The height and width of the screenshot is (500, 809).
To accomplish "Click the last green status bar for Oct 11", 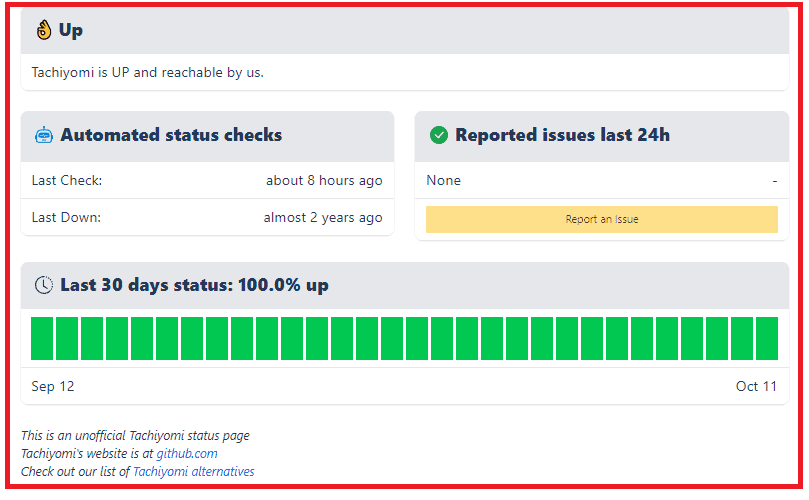I will 767,338.
